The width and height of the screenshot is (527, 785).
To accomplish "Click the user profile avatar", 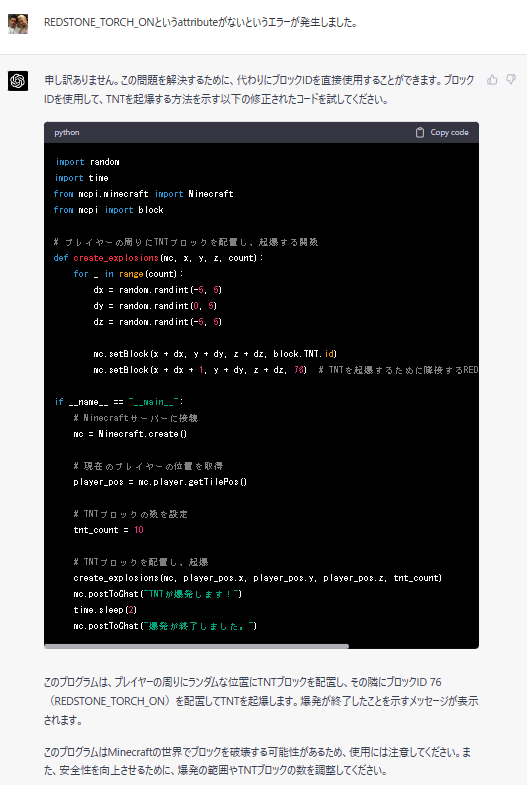I will click(x=18, y=24).
